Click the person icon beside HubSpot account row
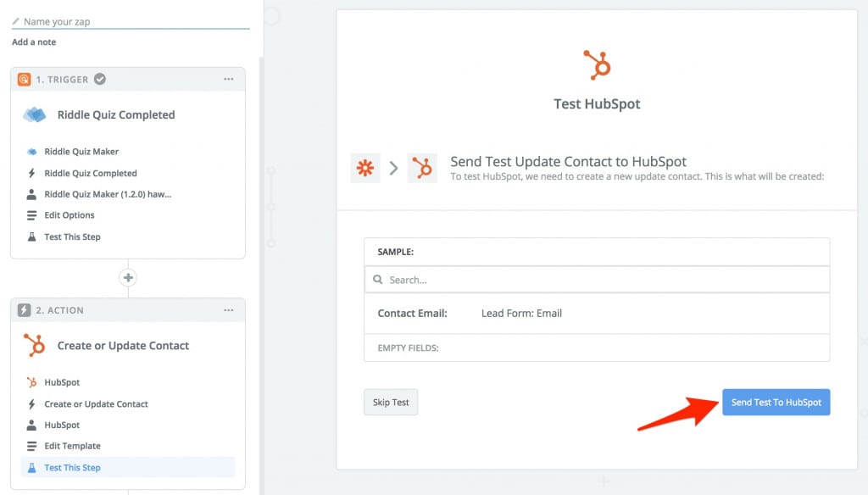 [x=31, y=425]
